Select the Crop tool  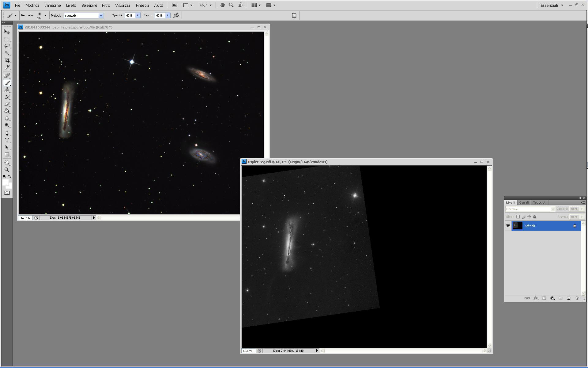pyautogui.click(x=7, y=60)
